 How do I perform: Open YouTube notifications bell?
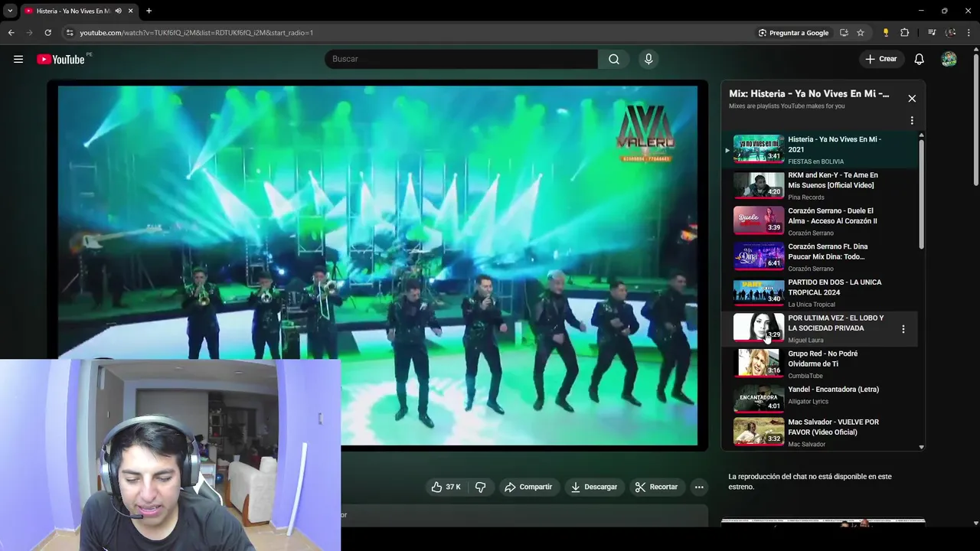pyautogui.click(x=919, y=59)
